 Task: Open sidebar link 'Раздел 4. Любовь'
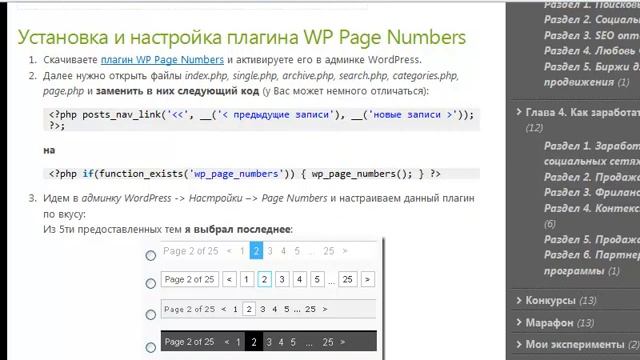pyautogui.click(x=589, y=51)
